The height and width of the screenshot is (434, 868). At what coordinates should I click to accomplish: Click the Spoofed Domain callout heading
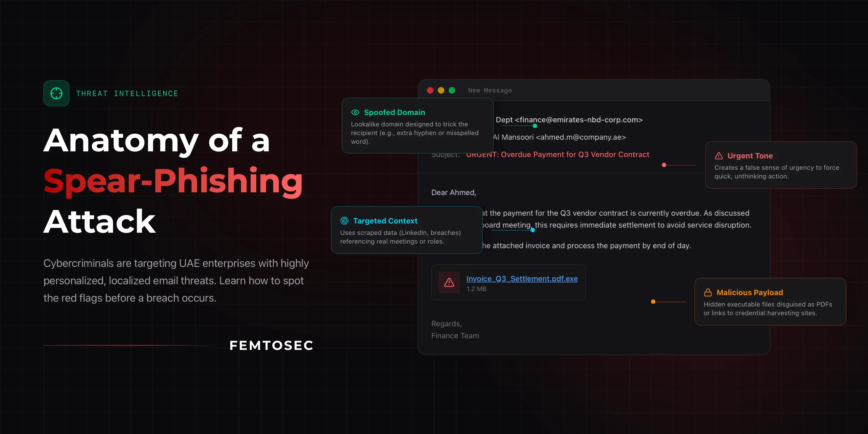click(395, 112)
